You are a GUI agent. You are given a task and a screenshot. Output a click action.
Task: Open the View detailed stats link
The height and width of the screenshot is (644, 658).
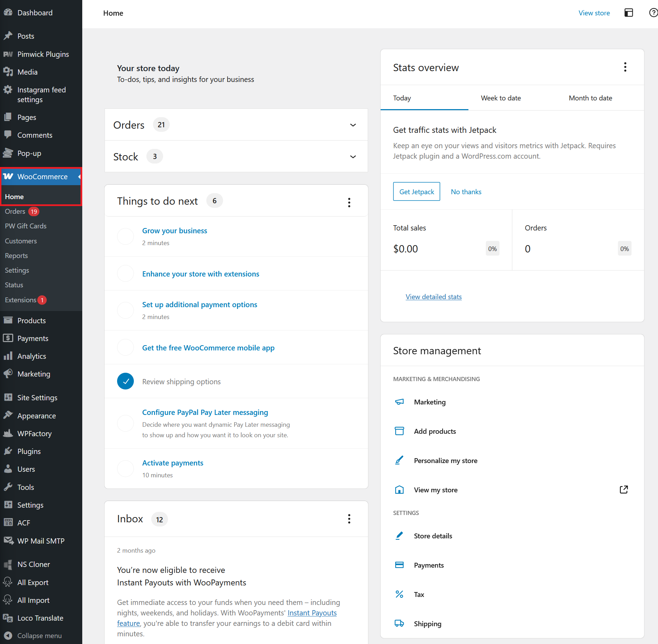(434, 297)
